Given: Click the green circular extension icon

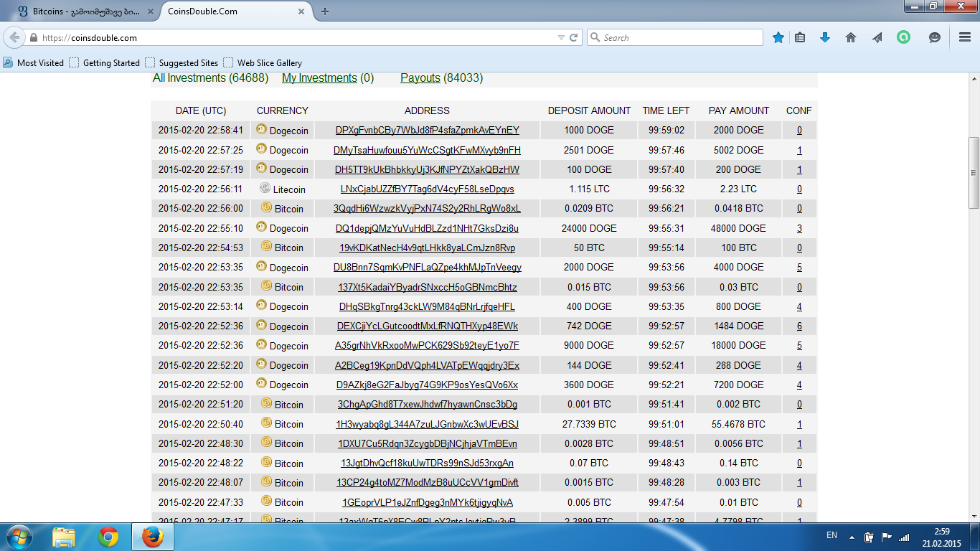Looking at the screenshot, I should coord(903,38).
